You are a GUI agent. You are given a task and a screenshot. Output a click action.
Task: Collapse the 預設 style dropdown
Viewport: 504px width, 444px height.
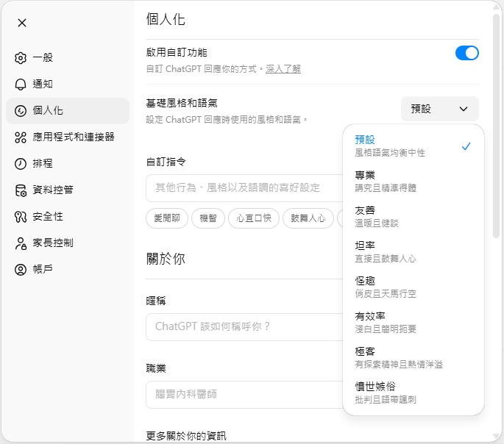click(x=439, y=109)
